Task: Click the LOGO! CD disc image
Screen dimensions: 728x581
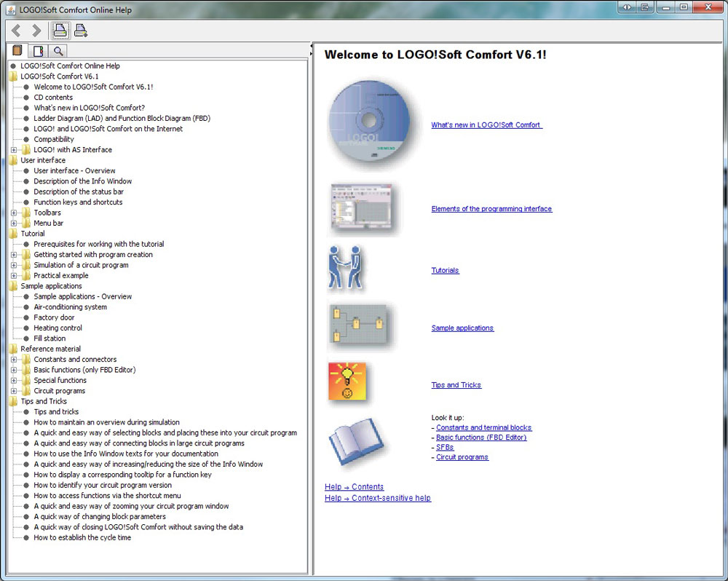Action: click(370, 125)
